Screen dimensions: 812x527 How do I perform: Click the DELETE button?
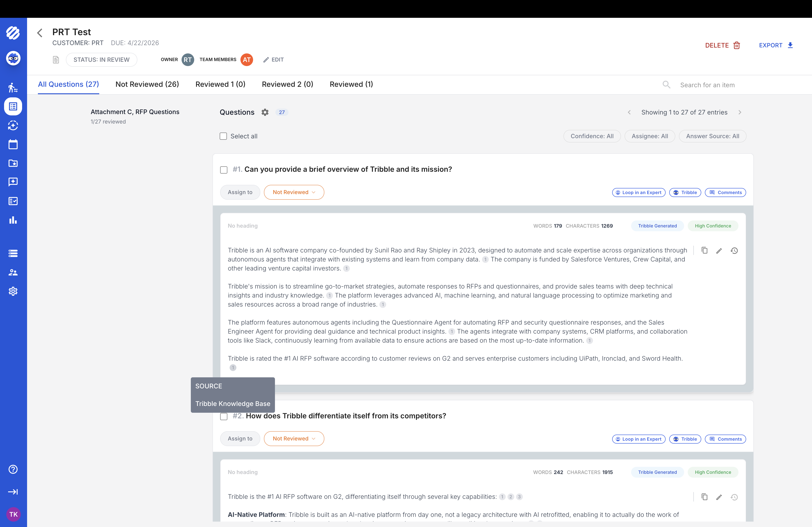[x=723, y=45]
